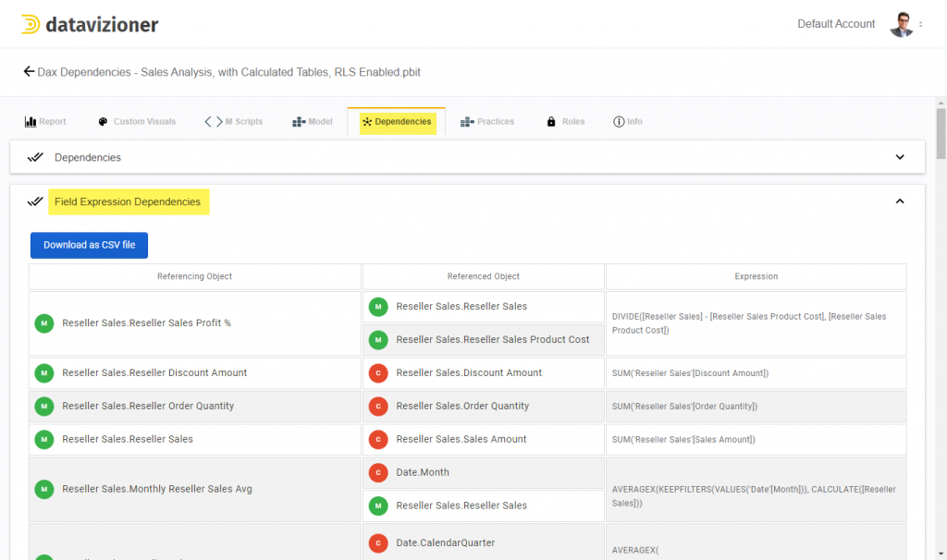
Task: Click the Field Expression Dependencies check icon
Action: [35, 201]
